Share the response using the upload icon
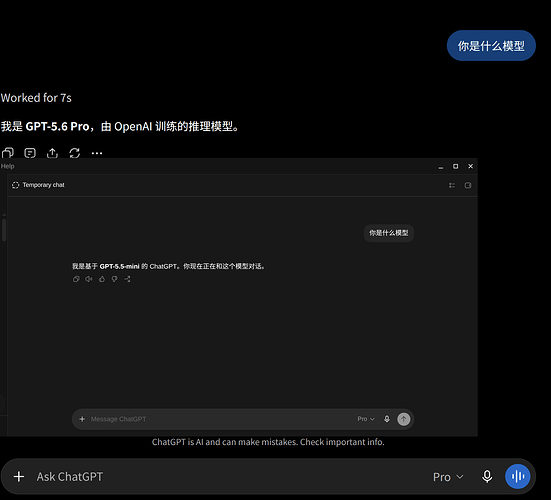The image size is (551, 500). pos(52,153)
